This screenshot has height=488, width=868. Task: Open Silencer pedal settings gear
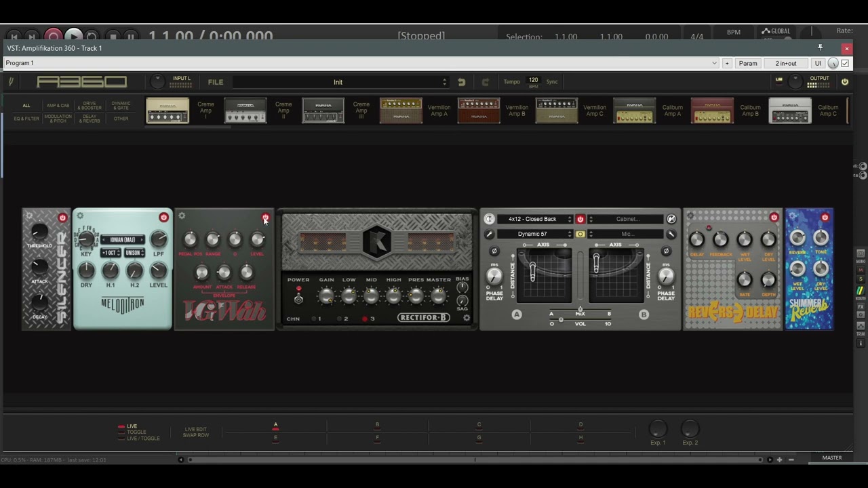click(29, 216)
